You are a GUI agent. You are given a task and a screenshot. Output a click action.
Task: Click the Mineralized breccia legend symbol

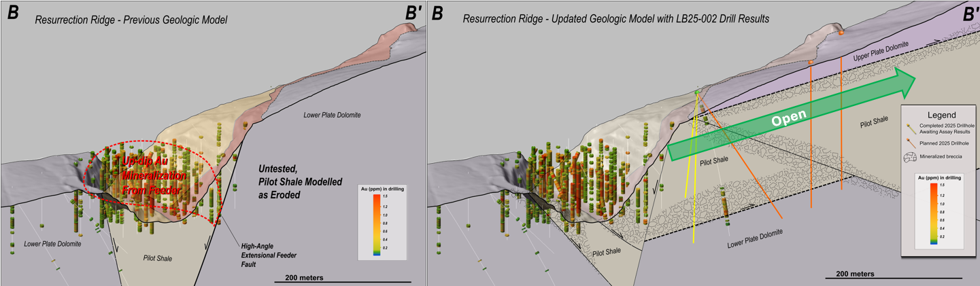click(x=910, y=157)
